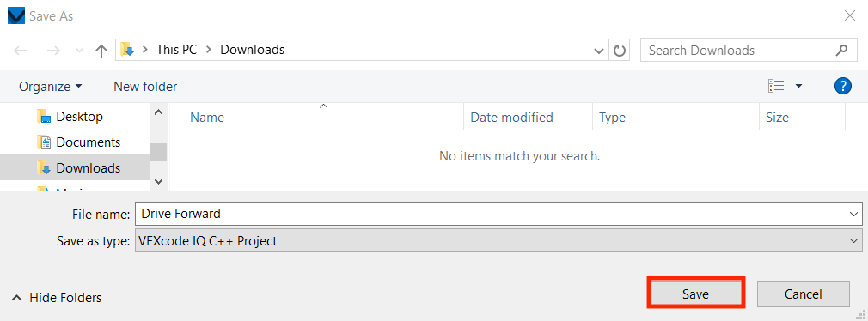Click the change view layout icon
The image size is (868, 321).
[776, 86]
